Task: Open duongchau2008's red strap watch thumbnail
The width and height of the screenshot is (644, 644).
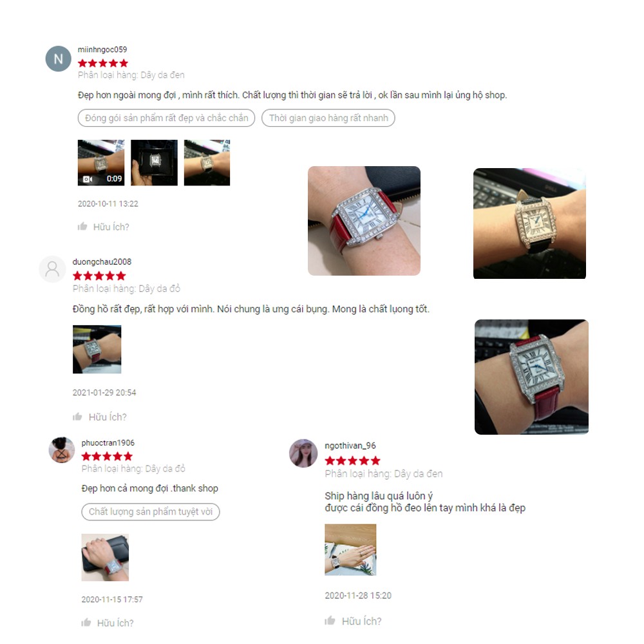Action: pos(97,349)
